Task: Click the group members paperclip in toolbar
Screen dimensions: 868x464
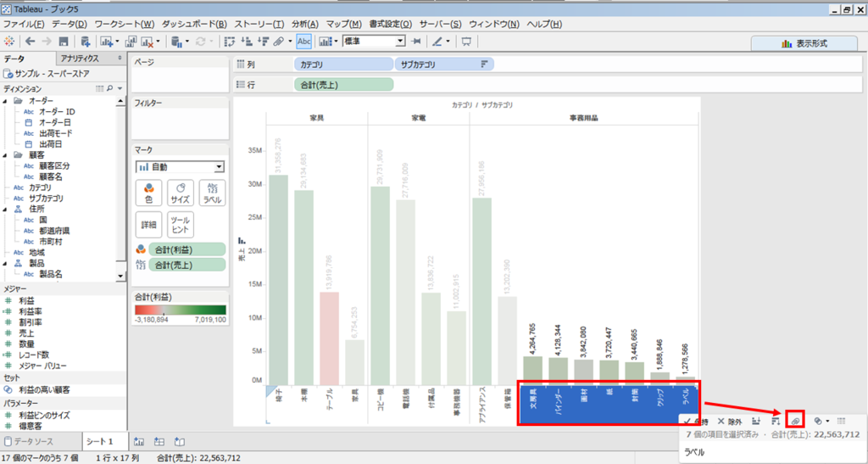Action: click(x=279, y=42)
